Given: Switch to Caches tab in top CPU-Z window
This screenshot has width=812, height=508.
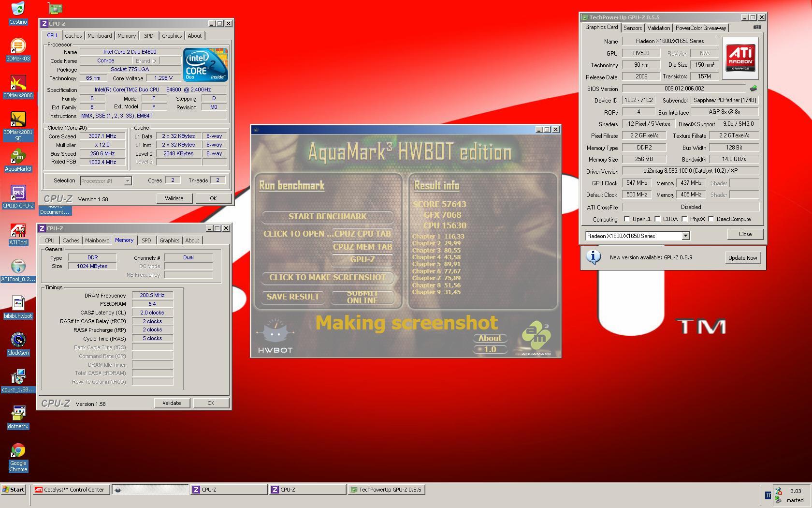Looking at the screenshot, I should point(73,36).
